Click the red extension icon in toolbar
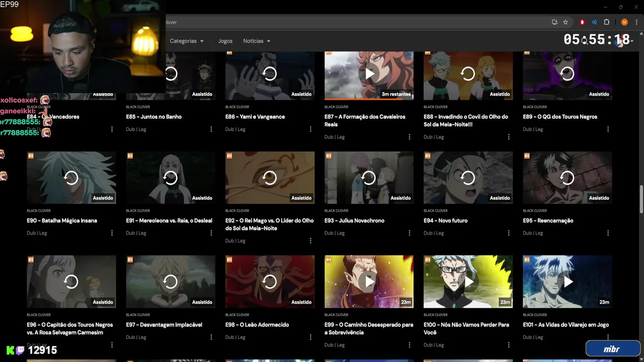Screen dimensions: 644x362 click(x=582, y=22)
